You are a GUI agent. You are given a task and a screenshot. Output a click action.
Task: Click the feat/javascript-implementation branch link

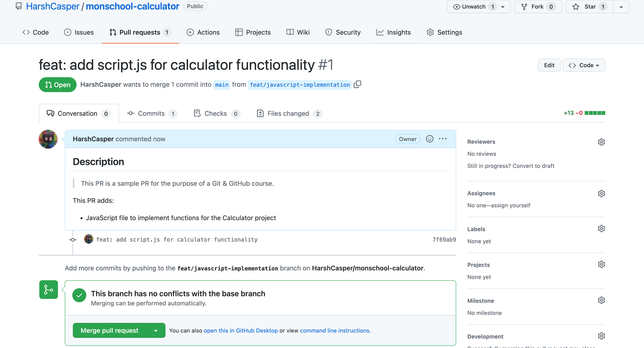coord(300,85)
